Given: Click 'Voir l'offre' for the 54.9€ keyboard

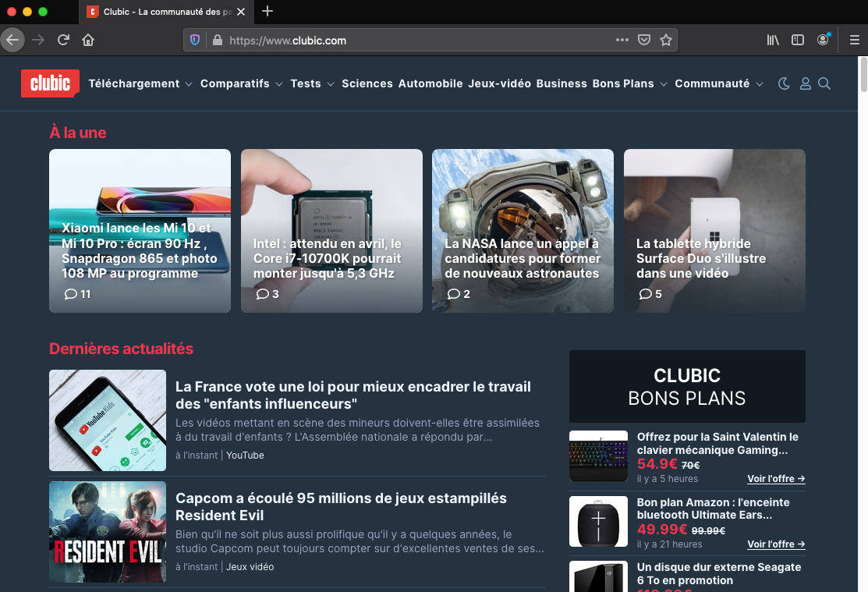Looking at the screenshot, I should click(x=776, y=478).
